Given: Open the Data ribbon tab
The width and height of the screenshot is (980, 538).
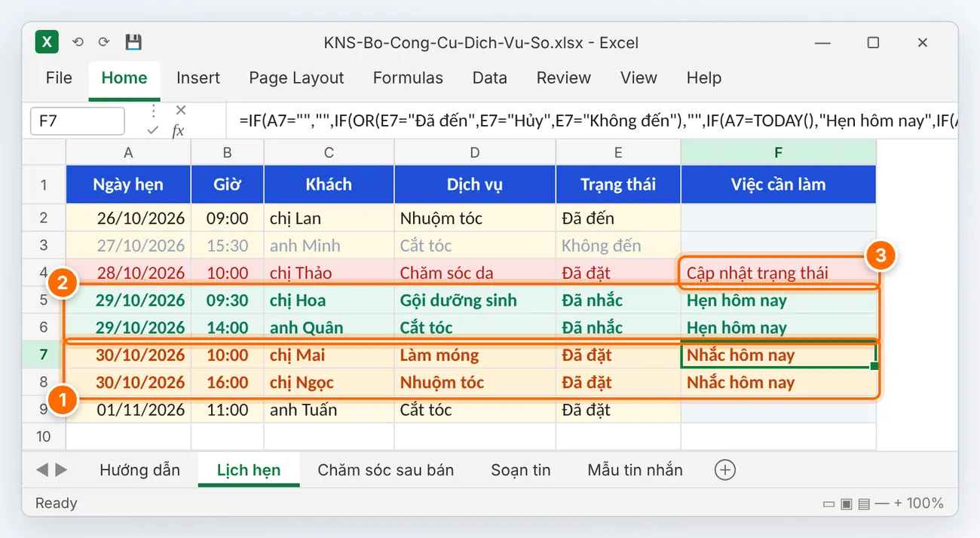Looking at the screenshot, I should (x=490, y=78).
